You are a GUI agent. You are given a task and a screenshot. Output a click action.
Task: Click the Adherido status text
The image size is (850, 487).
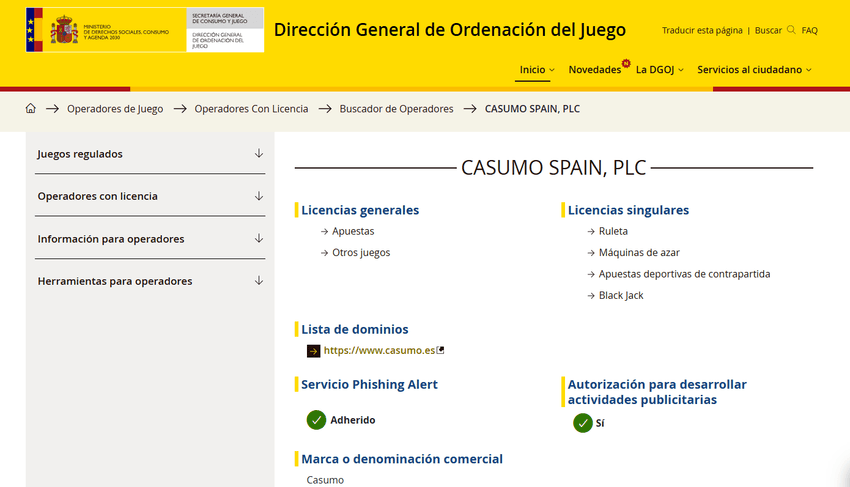tap(353, 420)
